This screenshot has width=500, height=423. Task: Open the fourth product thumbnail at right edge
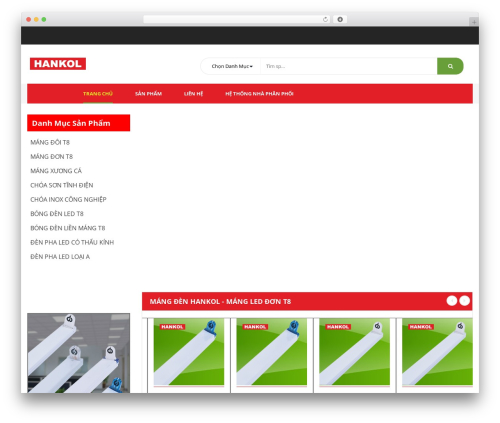437,353
